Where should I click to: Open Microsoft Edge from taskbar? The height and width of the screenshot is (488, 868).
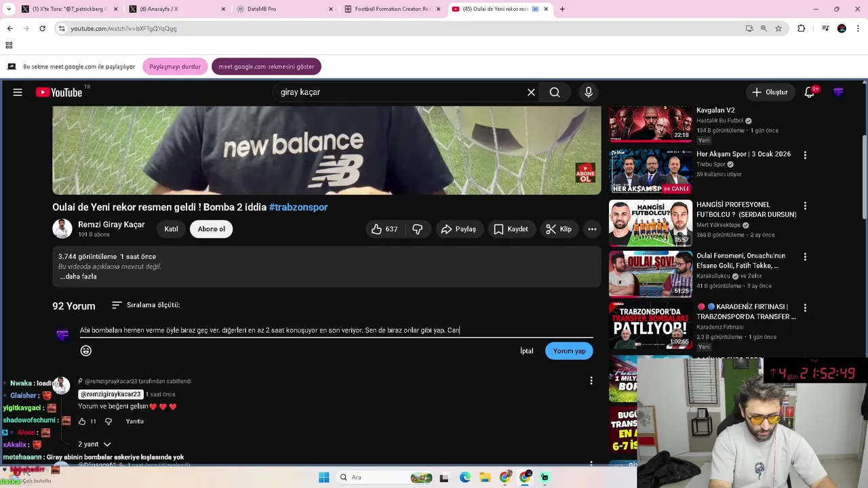click(465, 477)
